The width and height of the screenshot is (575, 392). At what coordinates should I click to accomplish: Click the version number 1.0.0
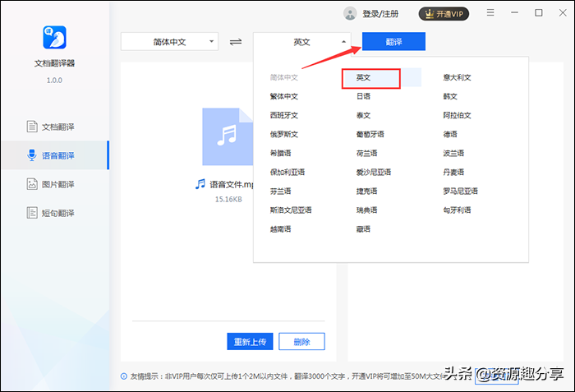pos(54,80)
